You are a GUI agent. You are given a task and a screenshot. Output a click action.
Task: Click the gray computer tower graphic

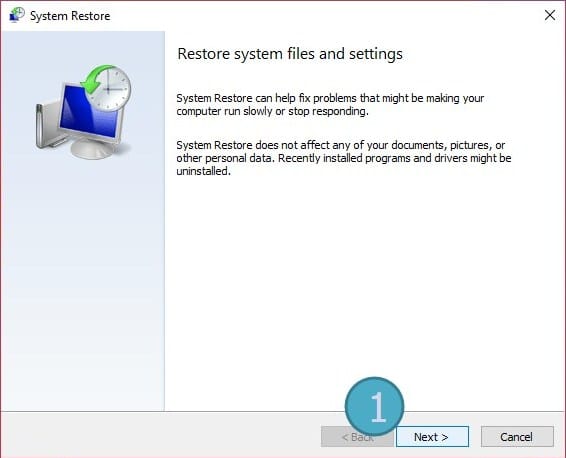[46, 125]
